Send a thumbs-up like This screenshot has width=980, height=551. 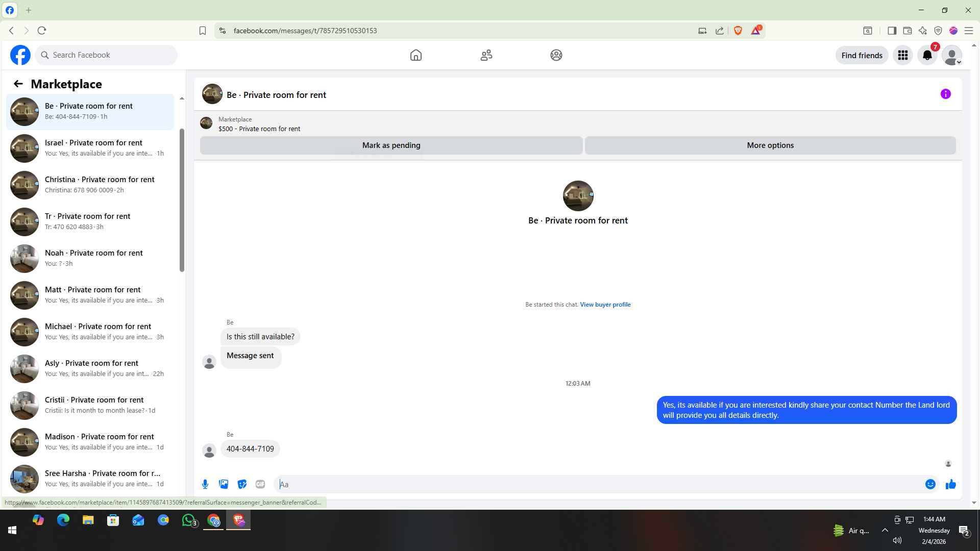[950, 484]
